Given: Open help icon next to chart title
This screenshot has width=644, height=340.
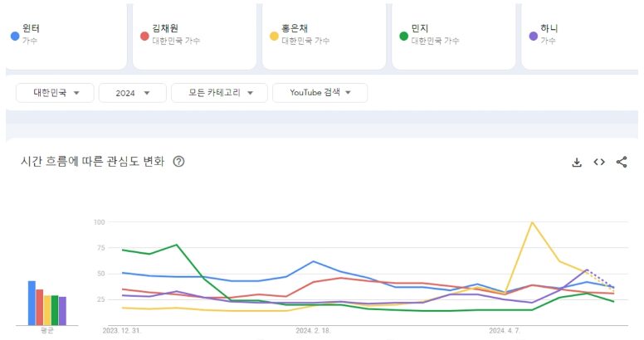Looking at the screenshot, I should point(178,162).
